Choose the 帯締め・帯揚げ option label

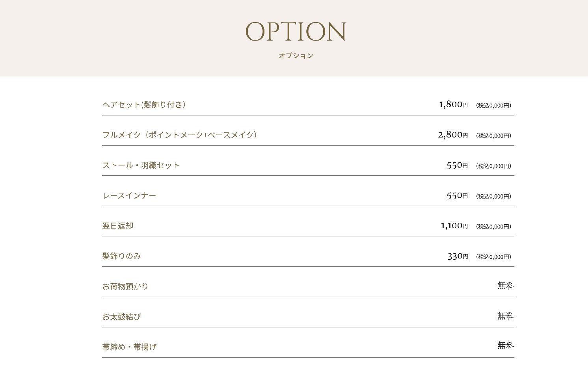(129, 347)
